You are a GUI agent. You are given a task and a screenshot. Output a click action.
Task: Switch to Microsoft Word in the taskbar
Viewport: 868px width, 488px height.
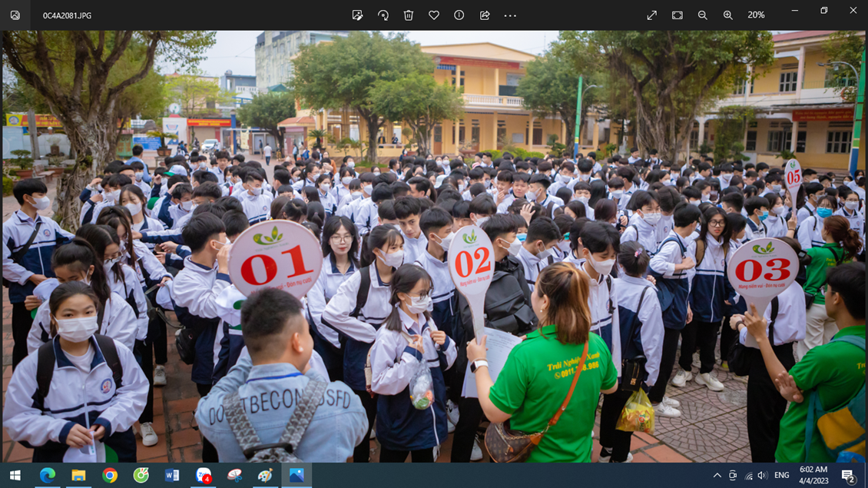click(x=172, y=476)
